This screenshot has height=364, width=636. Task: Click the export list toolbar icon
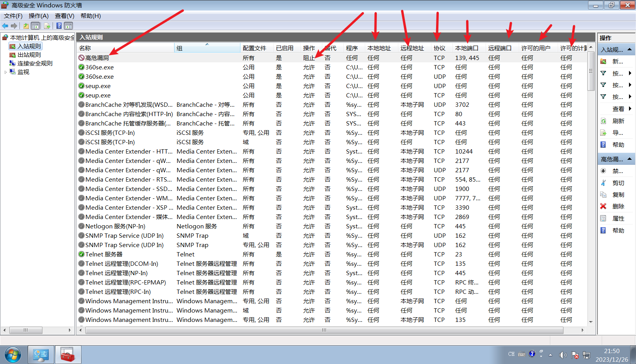(x=47, y=26)
